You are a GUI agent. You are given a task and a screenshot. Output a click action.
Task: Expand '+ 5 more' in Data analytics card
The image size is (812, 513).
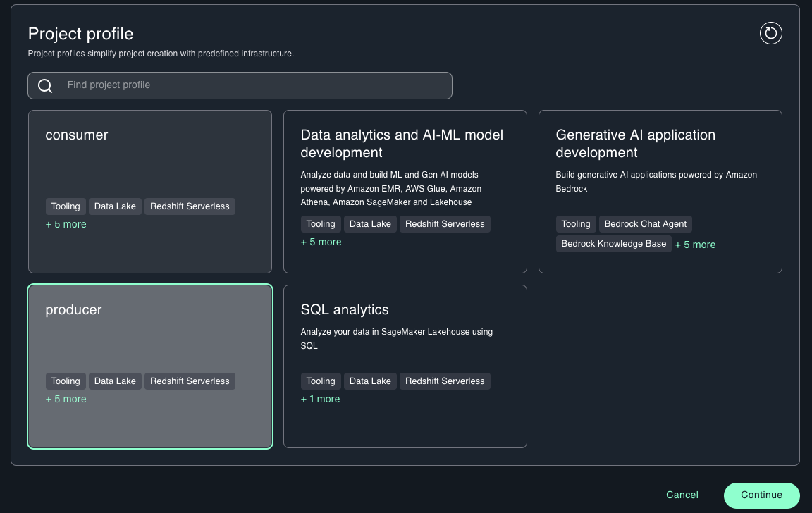[321, 242]
